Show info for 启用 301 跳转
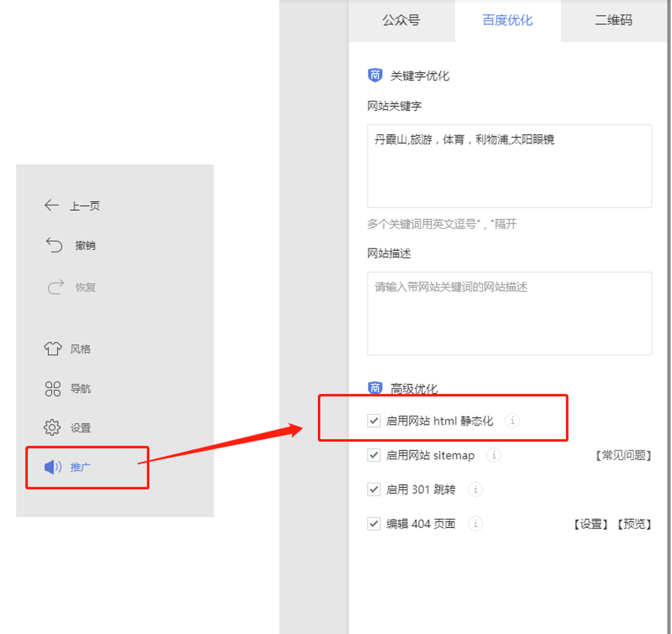 pos(475,489)
